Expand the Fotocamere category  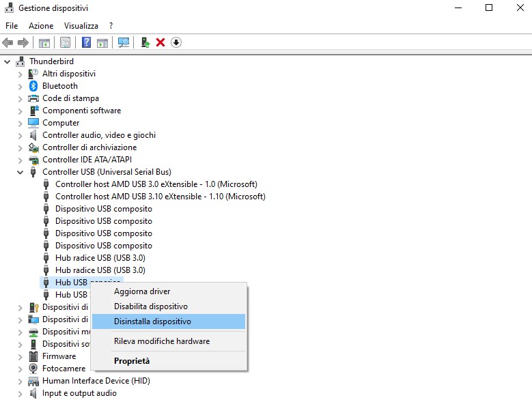(x=20, y=369)
